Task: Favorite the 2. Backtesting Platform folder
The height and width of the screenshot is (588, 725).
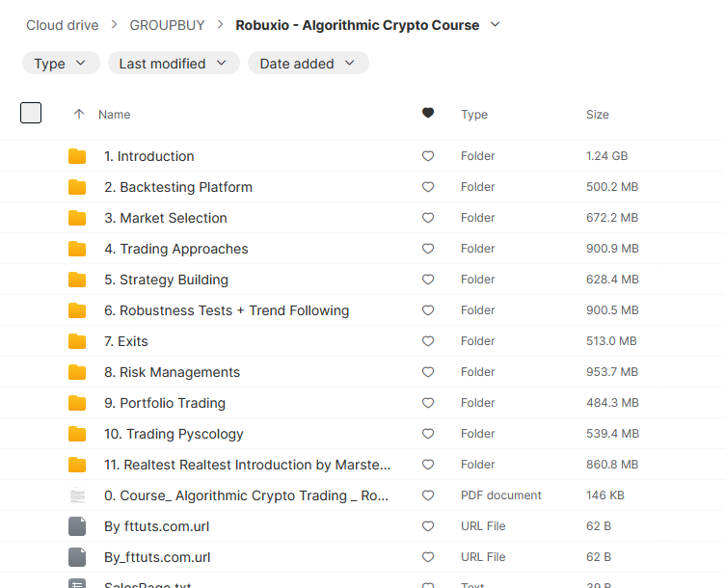Action: click(x=428, y=187)
